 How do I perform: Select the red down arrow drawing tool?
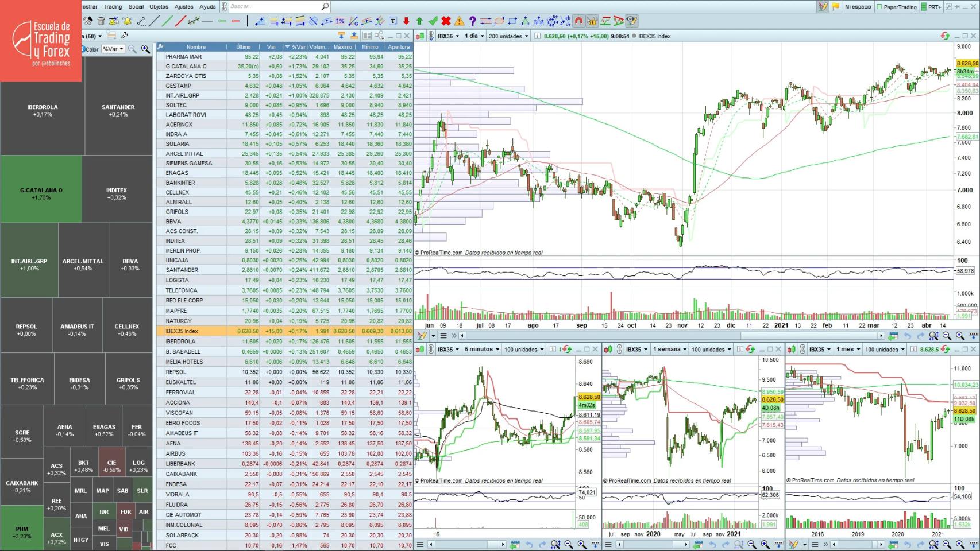pyautogui.click(x=406, y=21)
